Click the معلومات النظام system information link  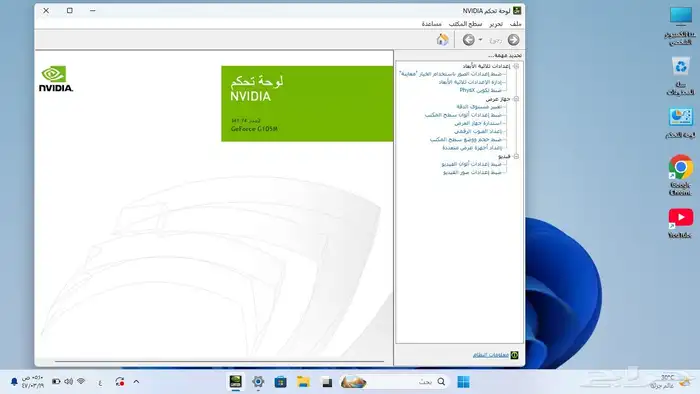[x=491, y=355]
